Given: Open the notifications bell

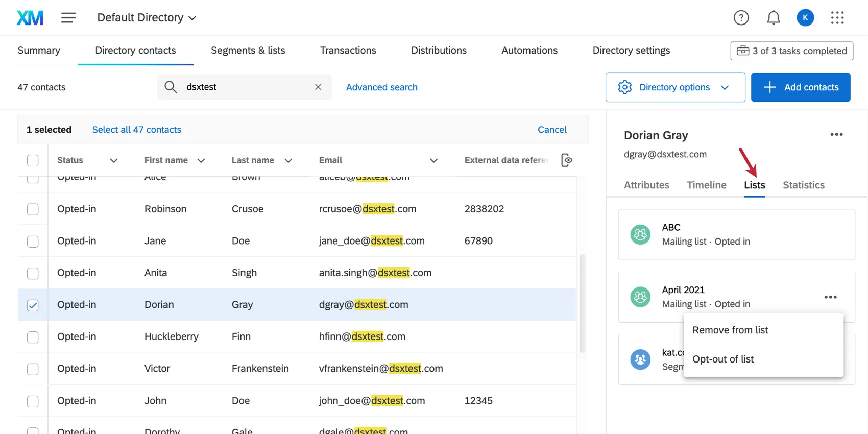Looking at the screenshot, I should tap(773, 18).
